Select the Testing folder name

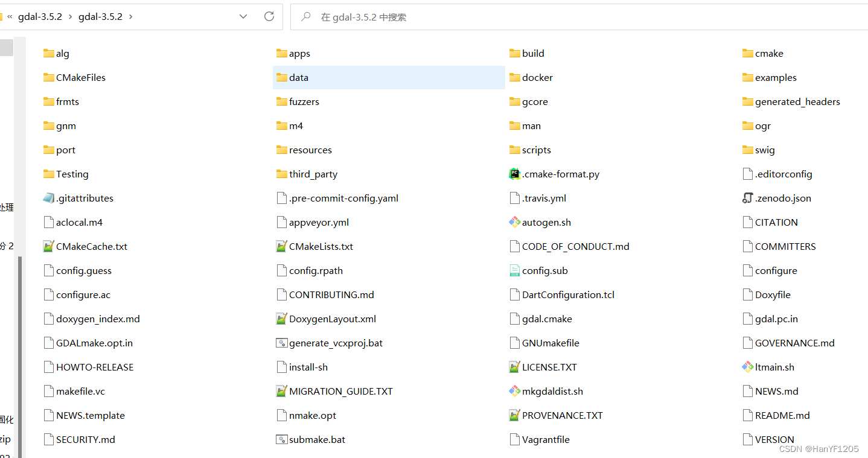click(72, 174)
